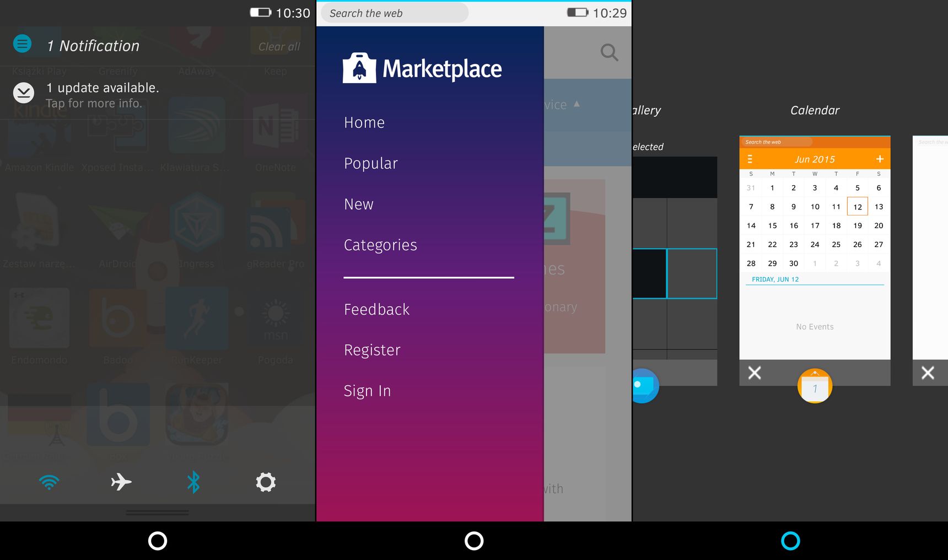Click the Marketplace search magnifier icon
This screenshot has width=948, height=560.
coord(609,52)
